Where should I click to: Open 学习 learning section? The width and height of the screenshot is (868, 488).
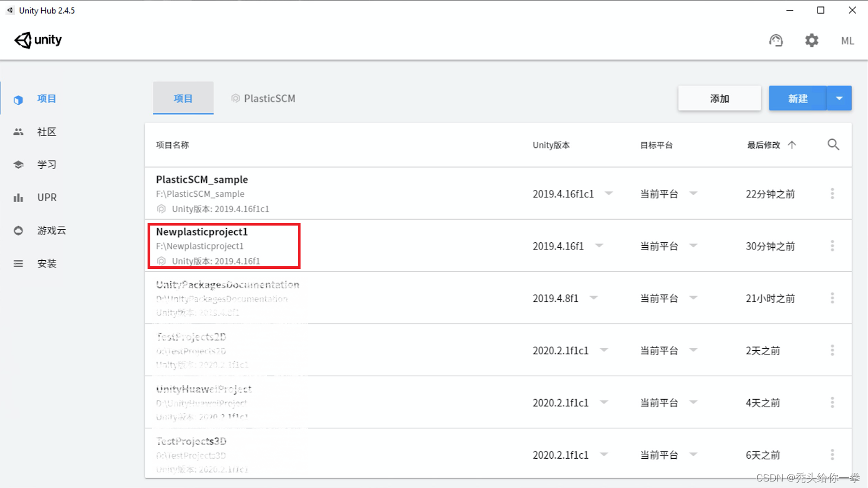[47, 164]
